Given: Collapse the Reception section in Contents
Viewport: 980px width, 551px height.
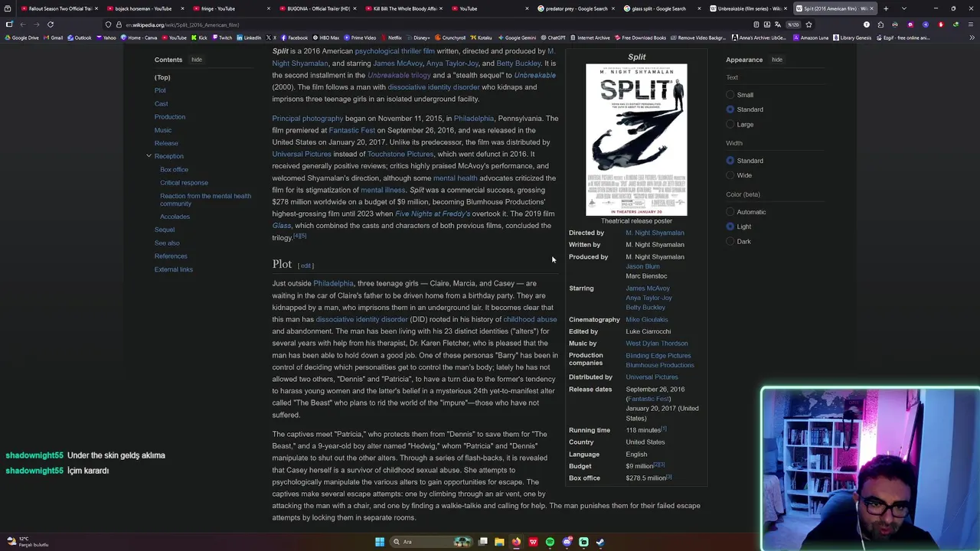Looking at the screenshot, I should (x=149, y=156).
